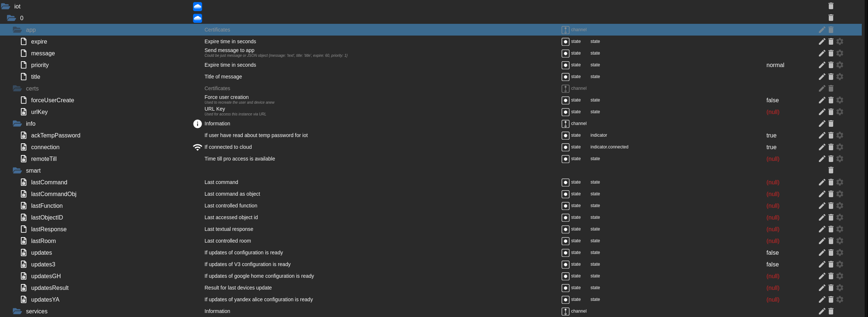Image resolution: width=868 pixels, height=317 pixels.
Task: Collapse the smart folder
Action: pos(17,170)
